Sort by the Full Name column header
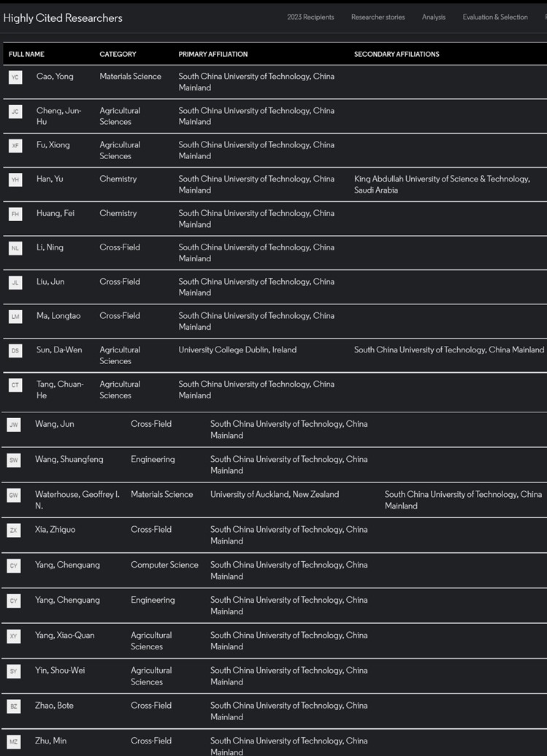This screenshot has height=756, width=547. (26, 54)
